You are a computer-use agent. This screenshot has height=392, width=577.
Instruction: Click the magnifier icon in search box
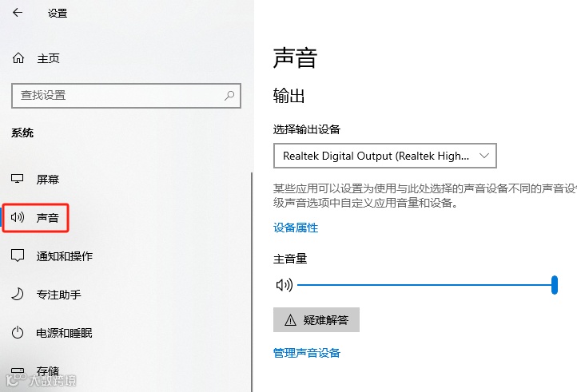(229, 96)
